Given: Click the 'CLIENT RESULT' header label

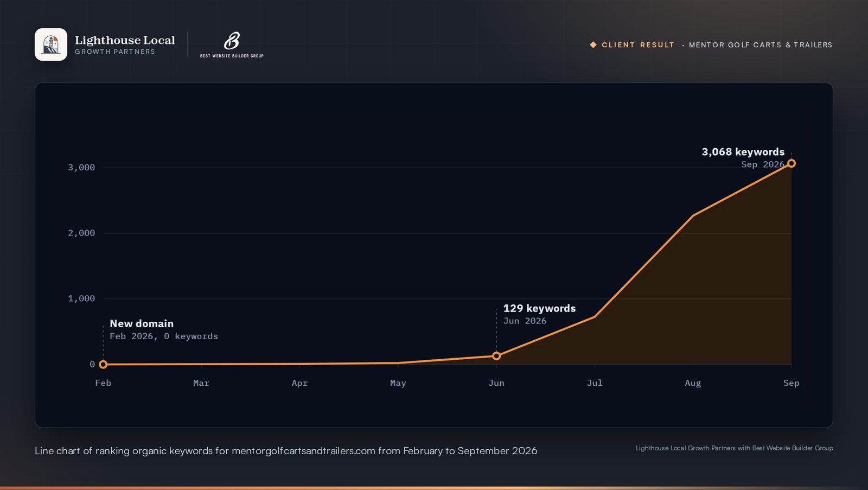Looking at the screenshot, I should click(x=638, y=45).
